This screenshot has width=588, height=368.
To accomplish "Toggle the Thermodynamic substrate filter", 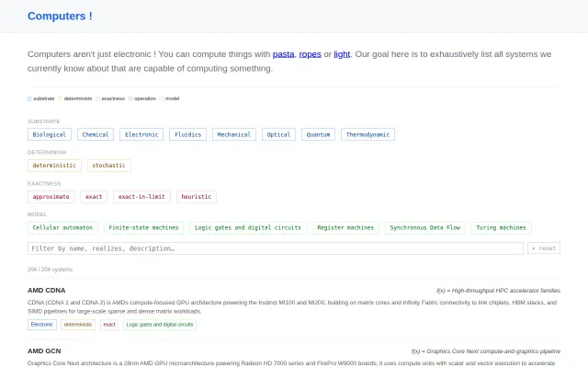I will pos(367,134).
